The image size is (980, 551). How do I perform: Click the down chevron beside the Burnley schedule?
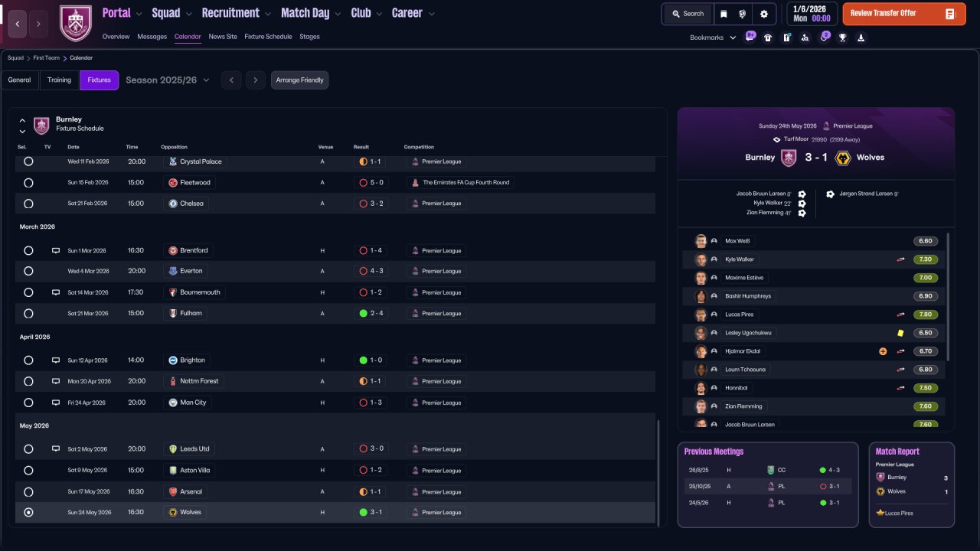(22, 131)
